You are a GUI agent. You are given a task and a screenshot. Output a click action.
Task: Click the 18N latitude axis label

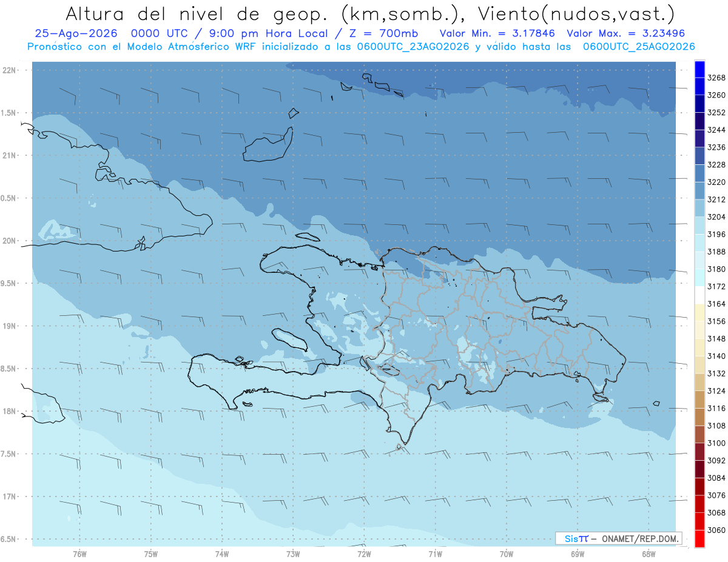point(10,411)
